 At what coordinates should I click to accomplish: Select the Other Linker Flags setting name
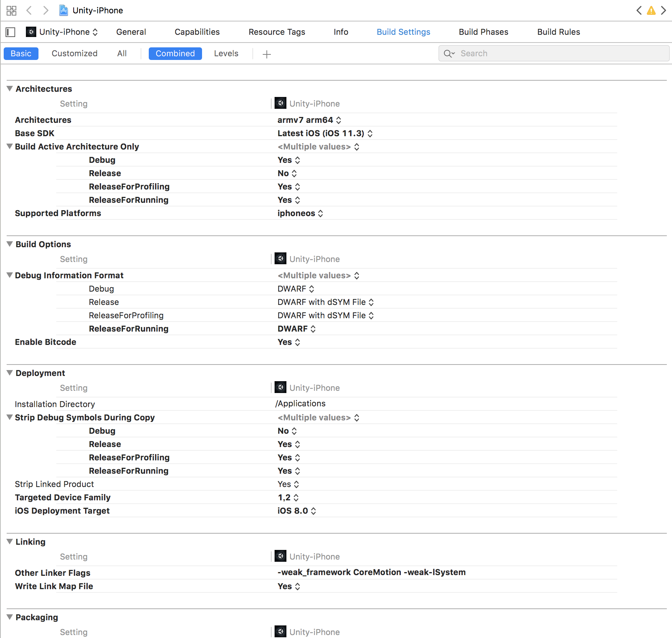click(53, 573)
